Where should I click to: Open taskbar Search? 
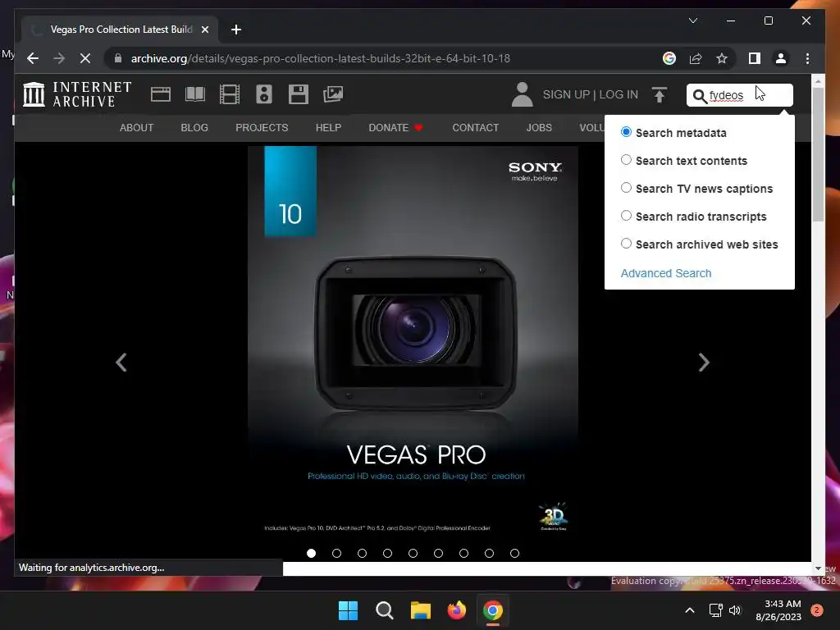point(384,610)
